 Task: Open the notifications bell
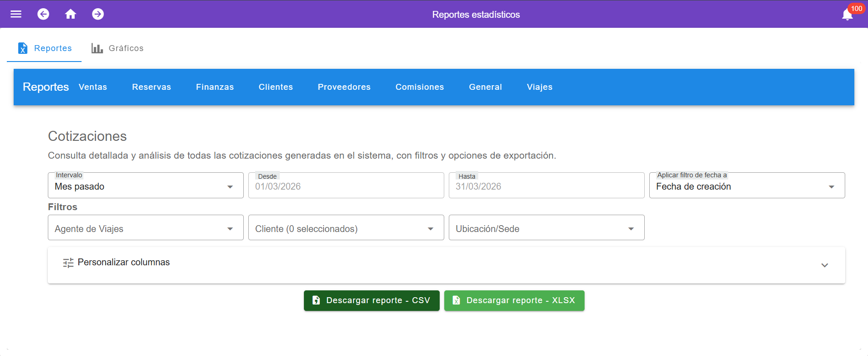847,15
